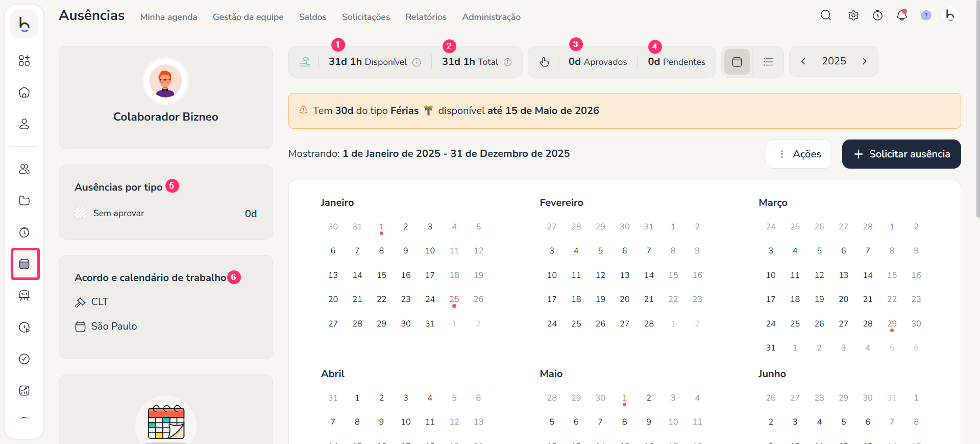Click the purple help question icon
The height and width of the screenshot is (444, 980).
point(926,15)
